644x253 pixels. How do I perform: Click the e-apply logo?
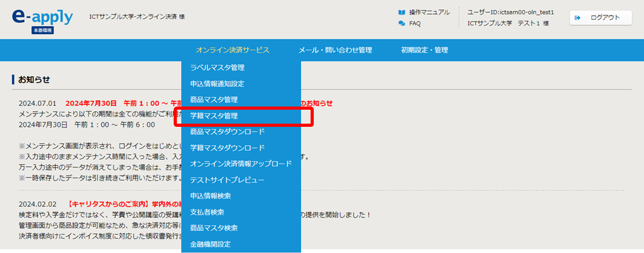click(x=42, y=17)
